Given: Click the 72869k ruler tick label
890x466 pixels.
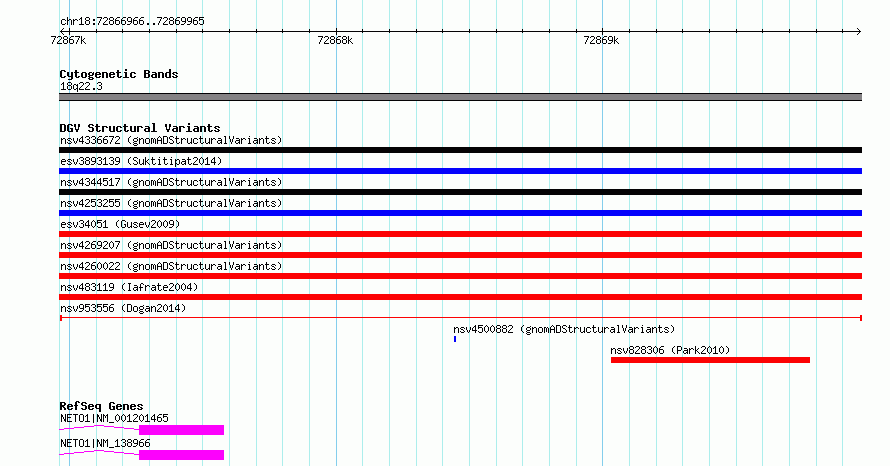Looking at the screenshot, I should click(601, 40).
